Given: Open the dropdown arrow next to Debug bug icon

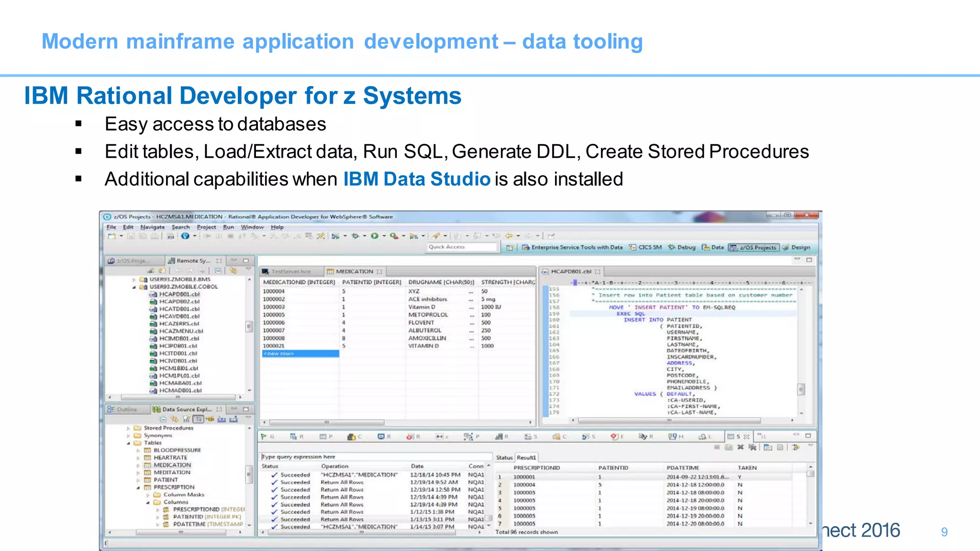Looking at the screenshot, I should [x=365, y=236].
